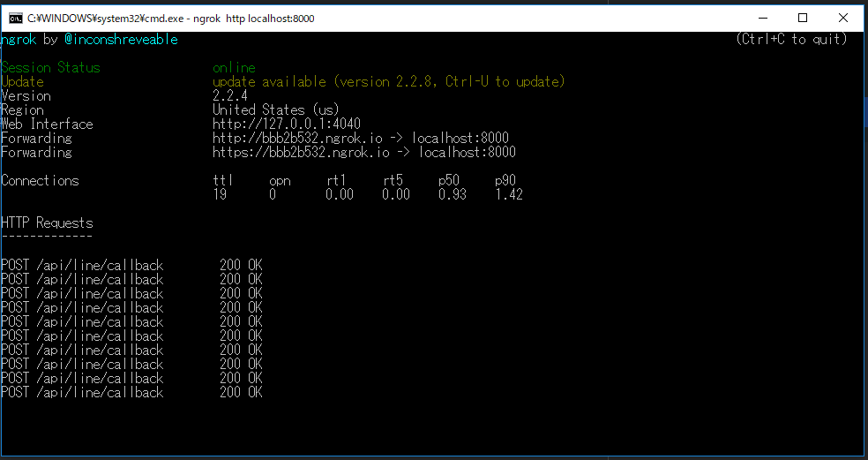This screenshot has width=868, height=460.
Task: Click the ttl value '19'
Action: point(220,194)
